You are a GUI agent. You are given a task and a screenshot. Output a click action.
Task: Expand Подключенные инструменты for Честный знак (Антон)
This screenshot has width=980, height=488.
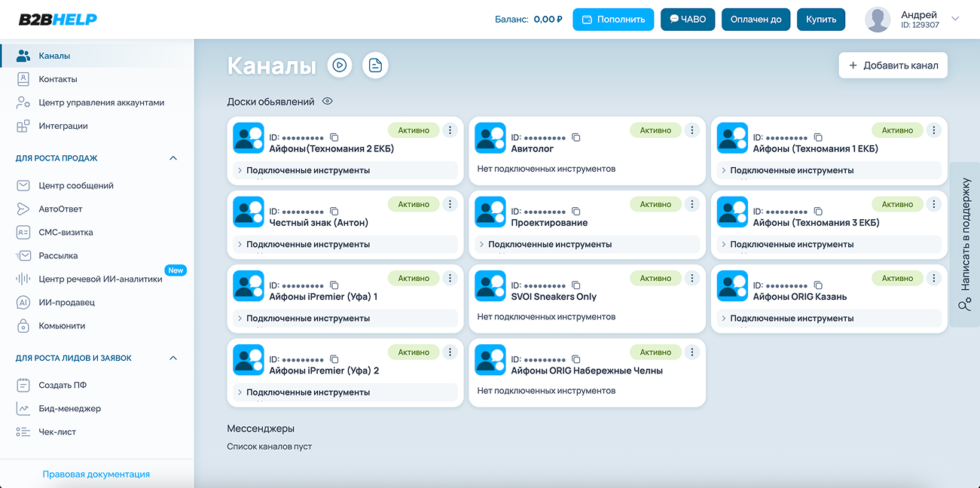[x=345, y=244]
